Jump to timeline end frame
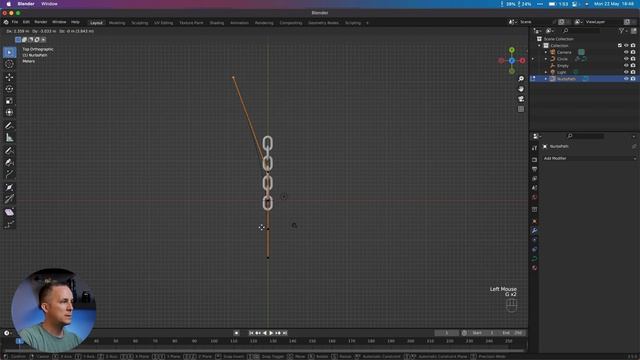The image size is (640, 360). tap(285, 333)
